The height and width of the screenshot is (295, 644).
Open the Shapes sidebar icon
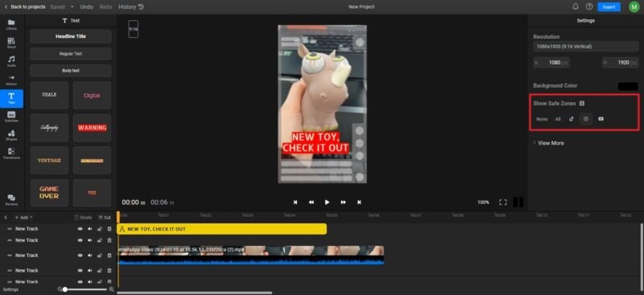pos(11,135)
